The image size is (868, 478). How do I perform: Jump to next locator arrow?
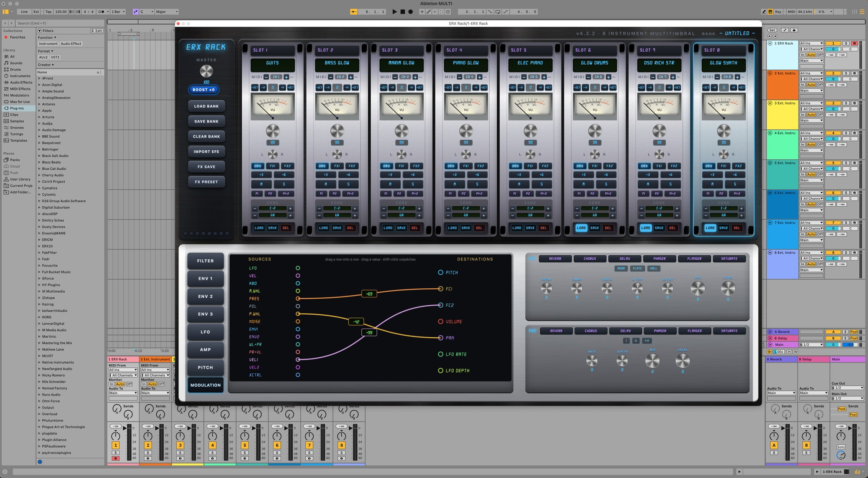[775, 36]
